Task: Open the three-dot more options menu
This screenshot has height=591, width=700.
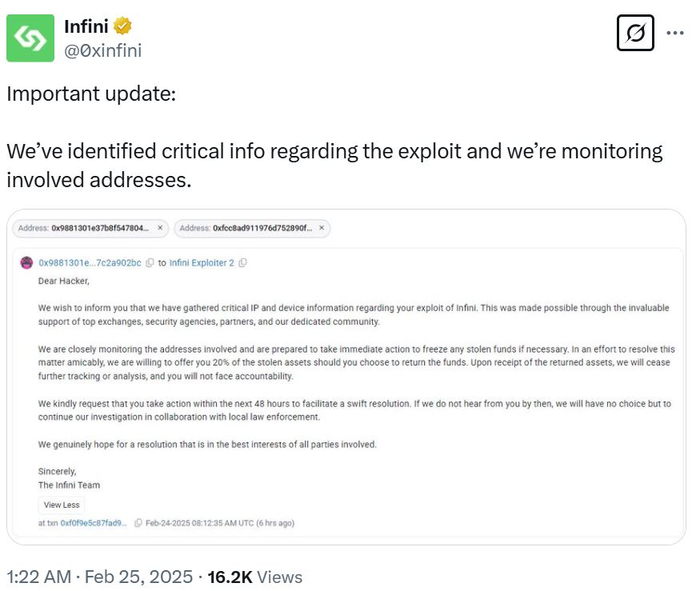Action: pyautogui.click(x=675, y=34)
